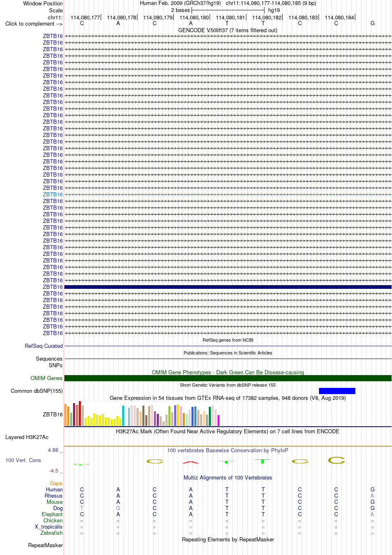The image size is (392, 555).
Task: Click the dark green OMIM gene bar
Action: click(228, 378)
